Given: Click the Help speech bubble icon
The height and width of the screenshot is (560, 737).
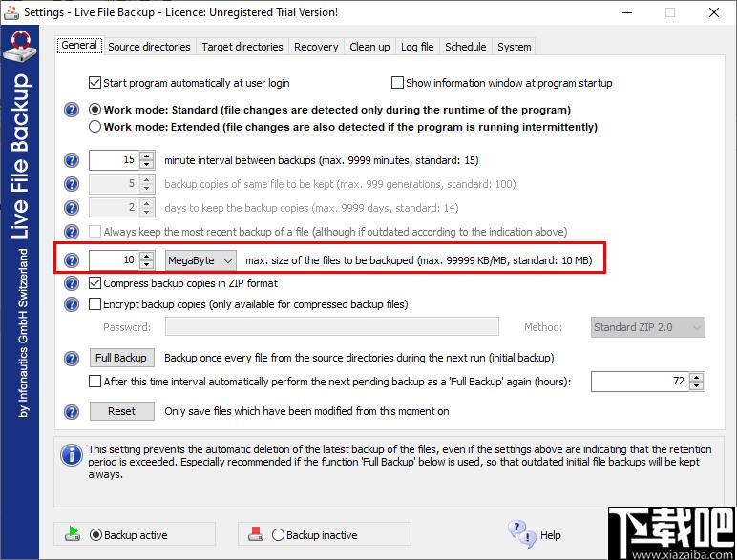Looking at the screenshot, I should click(x=522, y=534).
